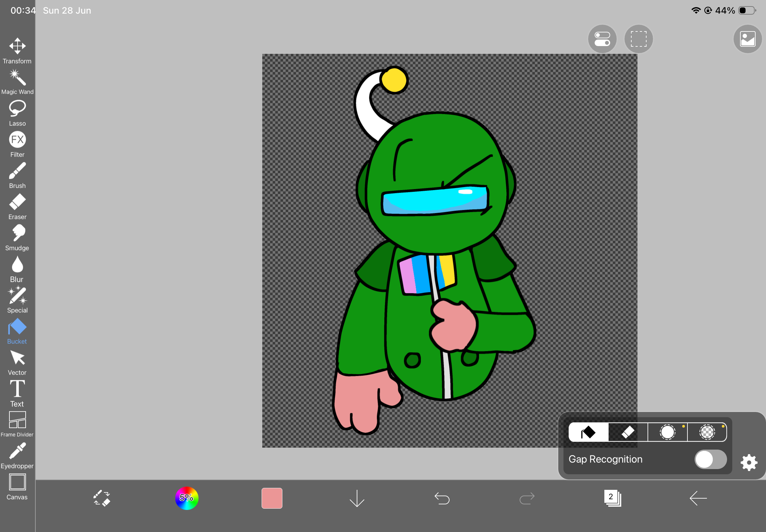Open the layers panel showing 2

coord(612,498)
